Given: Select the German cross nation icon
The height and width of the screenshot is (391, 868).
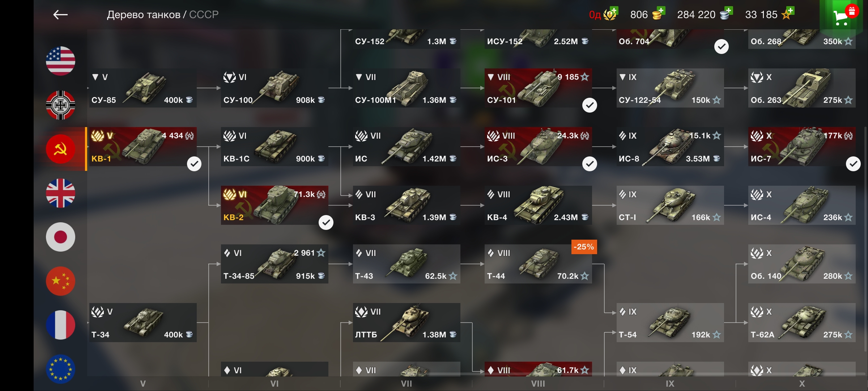Looking at the screenshot, I should pyautogui.click(x=60, y=105).
